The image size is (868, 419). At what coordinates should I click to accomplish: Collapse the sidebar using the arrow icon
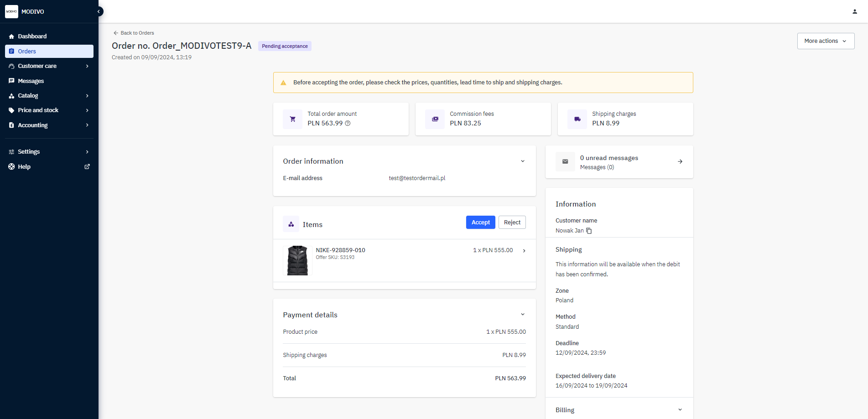pos(99,11)
